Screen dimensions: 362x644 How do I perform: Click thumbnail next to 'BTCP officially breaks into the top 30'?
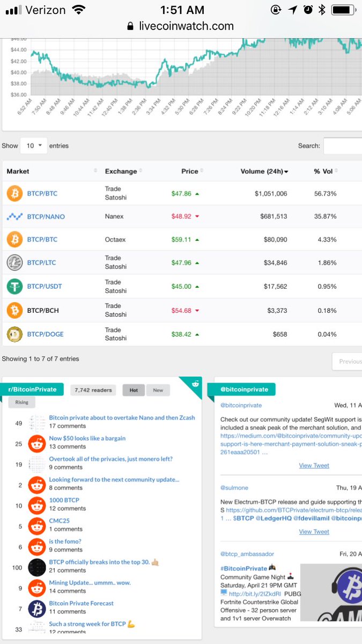37,567
